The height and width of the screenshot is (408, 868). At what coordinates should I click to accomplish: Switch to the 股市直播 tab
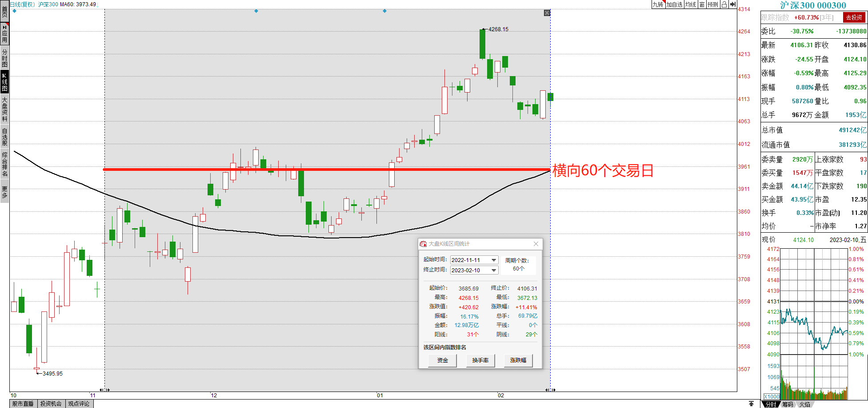(23, 404)
